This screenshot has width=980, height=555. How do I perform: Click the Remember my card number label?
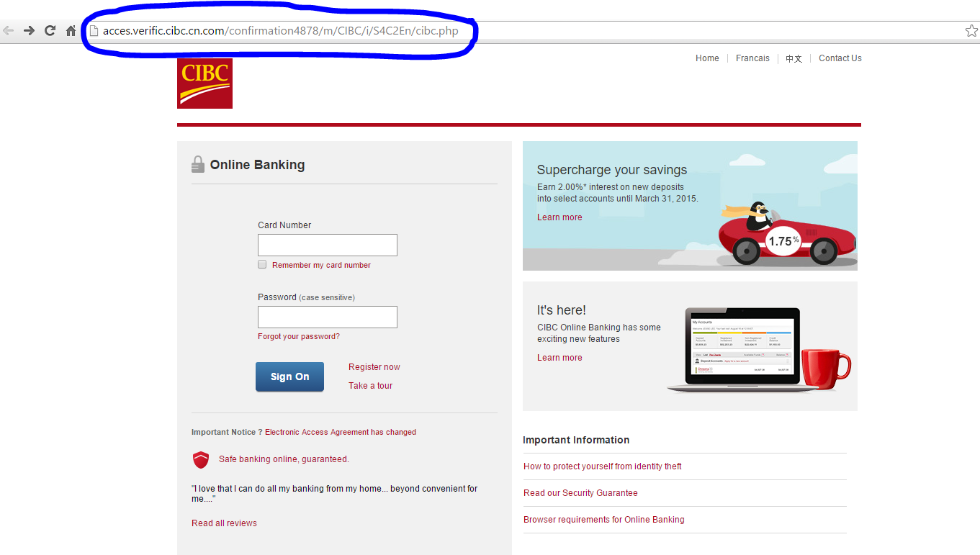pyautogui.click(x=321, y=265)
